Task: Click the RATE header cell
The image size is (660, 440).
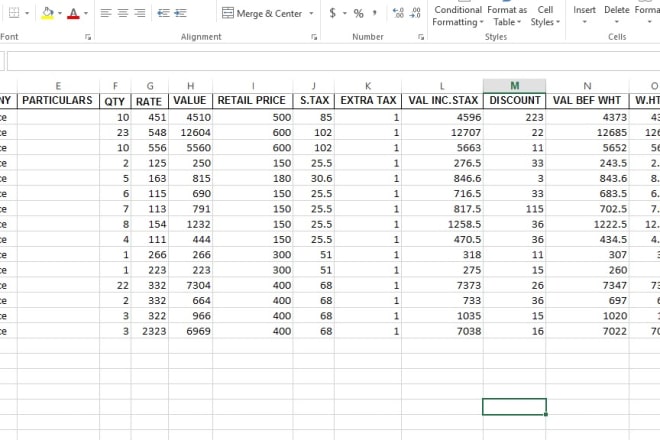Action: (x=150, y=101)
